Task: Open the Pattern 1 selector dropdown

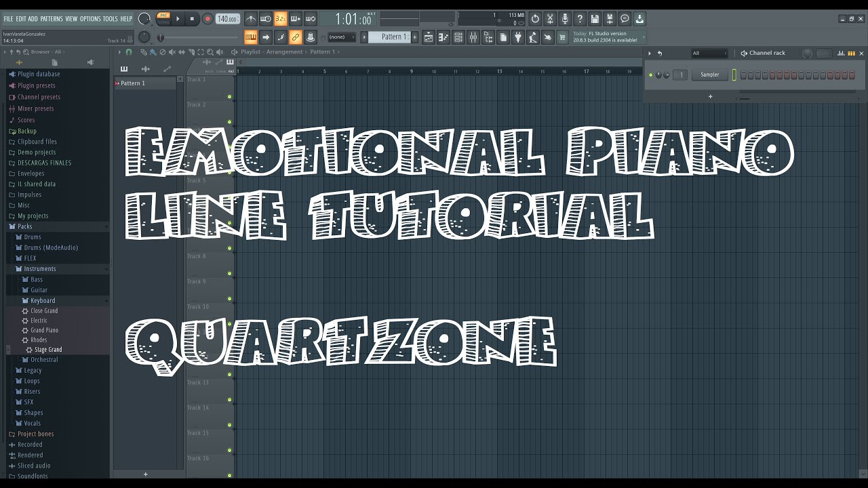Action: pos(389,37)
